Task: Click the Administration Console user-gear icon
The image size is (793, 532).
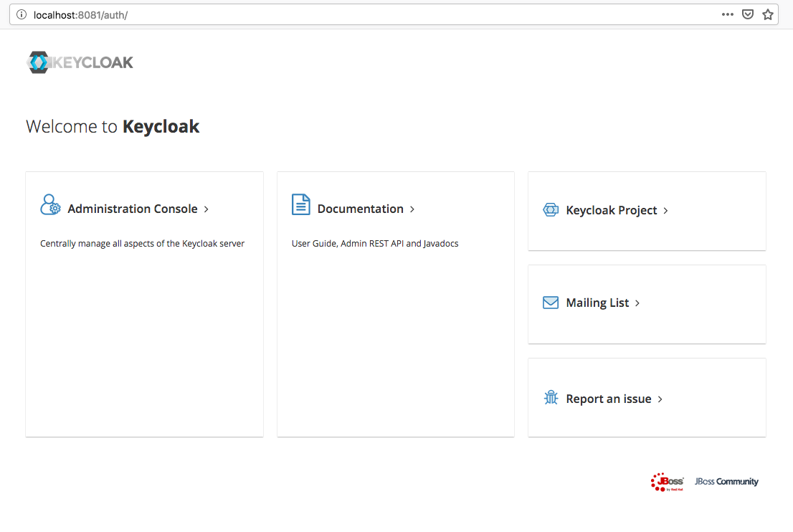Action: click(50, 204)
